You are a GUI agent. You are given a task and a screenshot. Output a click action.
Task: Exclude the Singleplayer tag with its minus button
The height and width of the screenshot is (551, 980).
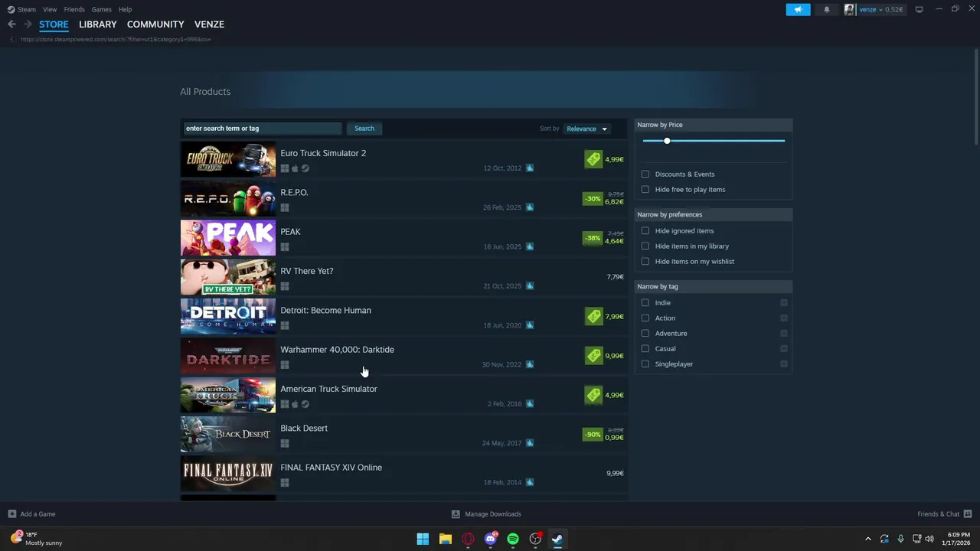(x=784, y=364)
